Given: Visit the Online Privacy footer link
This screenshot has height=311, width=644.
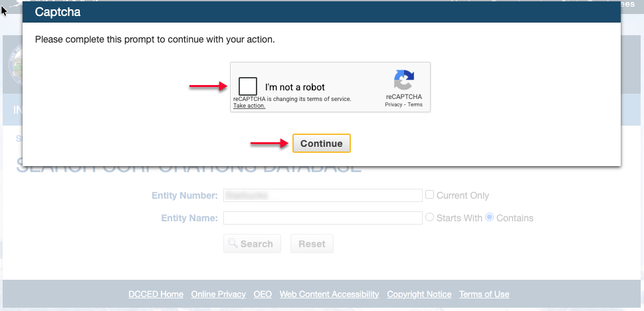Looking at the screenshot, I should pyautogui.click(x=218, y=294).
